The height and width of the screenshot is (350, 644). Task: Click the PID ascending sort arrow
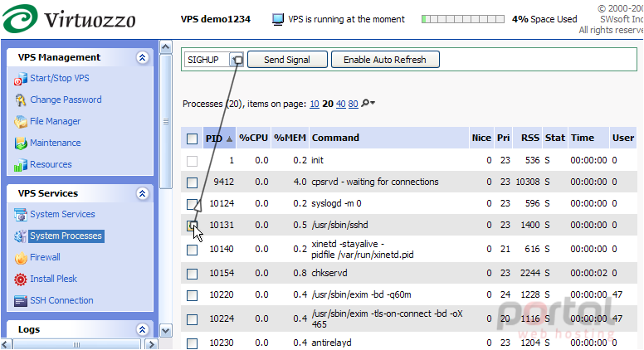pyautogui.click(x=230, y=139)
